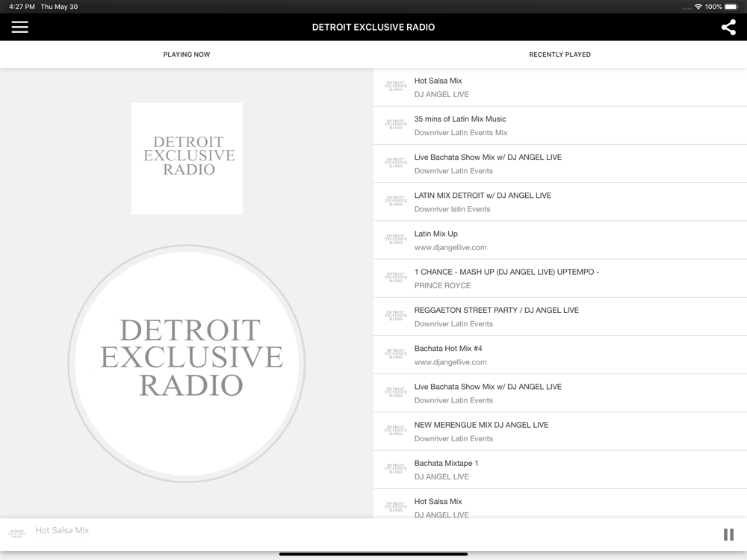Select Bachata Hot Mix #4

[560, 355]
